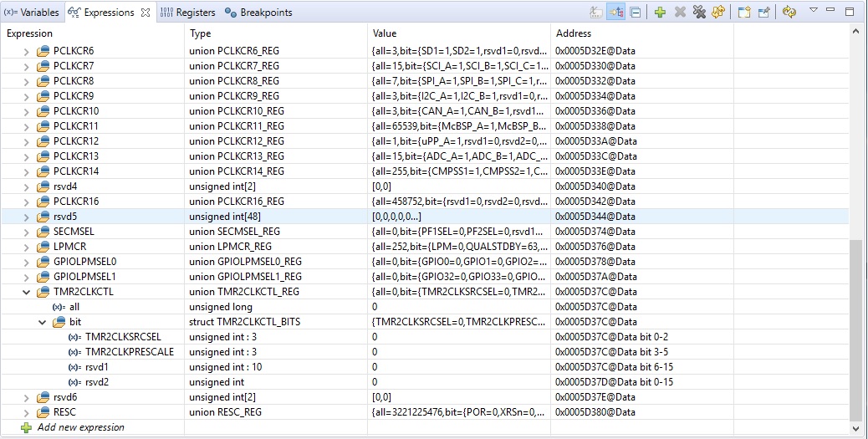
Task: Click the green plus Add Expression icon
Action: 659,12
